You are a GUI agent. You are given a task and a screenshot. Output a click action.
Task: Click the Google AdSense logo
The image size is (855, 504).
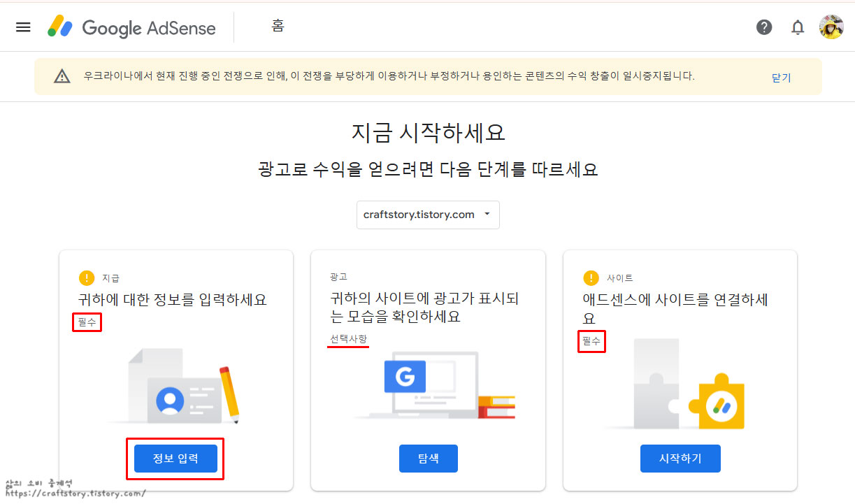(131, 27)
